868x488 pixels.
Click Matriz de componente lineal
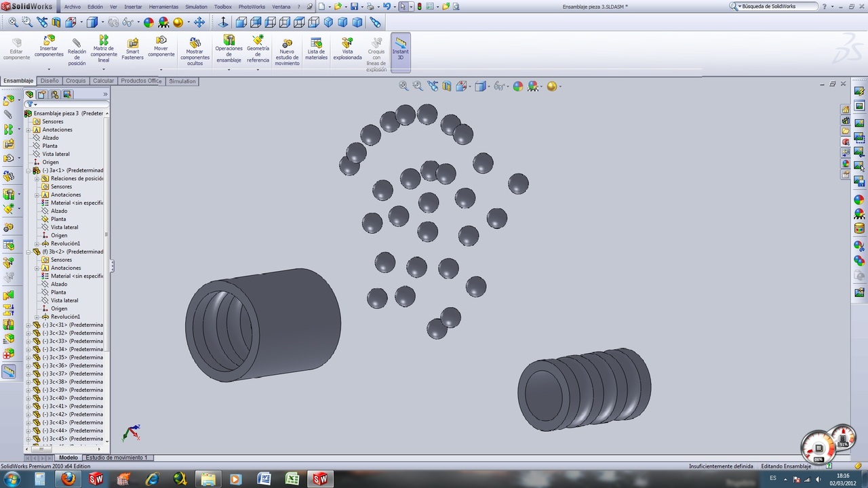click(104, 49)
